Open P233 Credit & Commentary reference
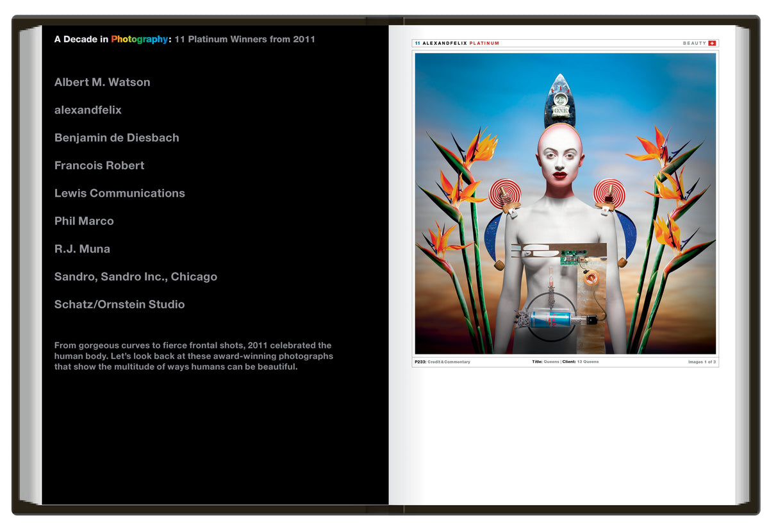 pos(442,362)
